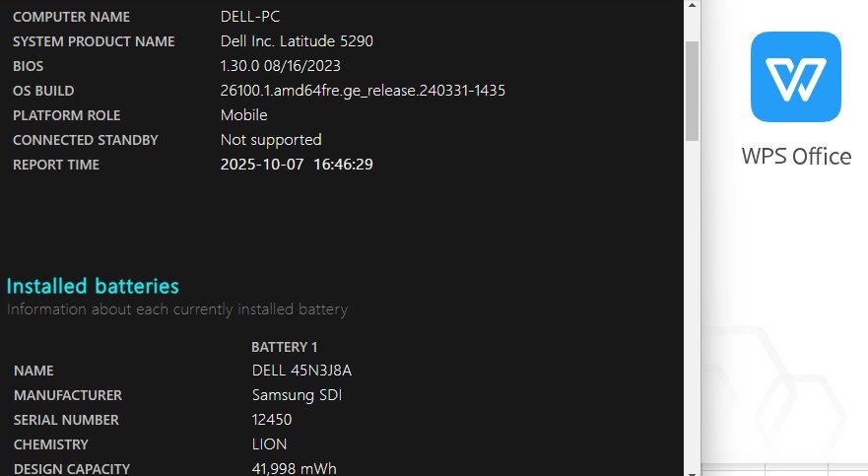The image size is (868, 476).
Task: Click the WPS Office text label
Action: pos(795,157)
